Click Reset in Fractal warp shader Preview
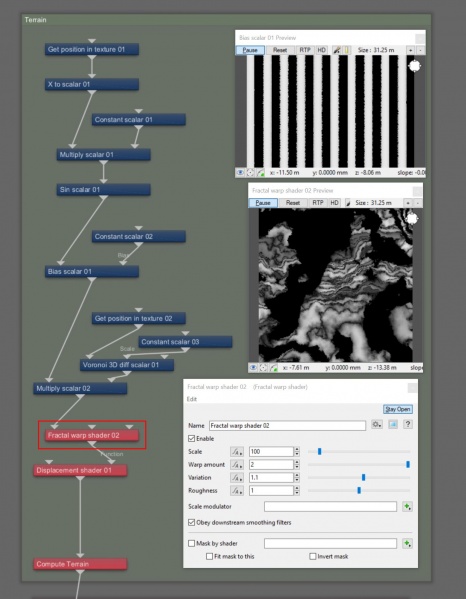The image size is (466, 599). (x=293, y=203)
